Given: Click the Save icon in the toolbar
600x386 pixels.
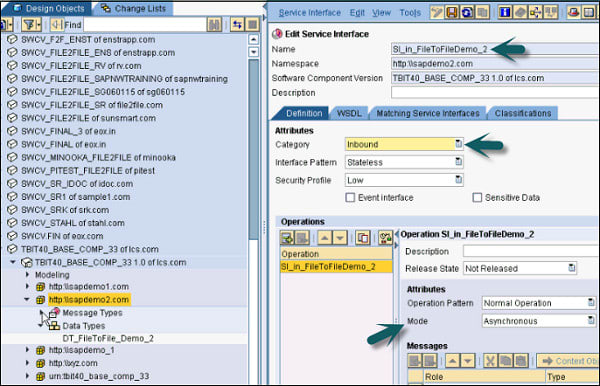Looking at the screenshot, I should click(x=452, y=13).
